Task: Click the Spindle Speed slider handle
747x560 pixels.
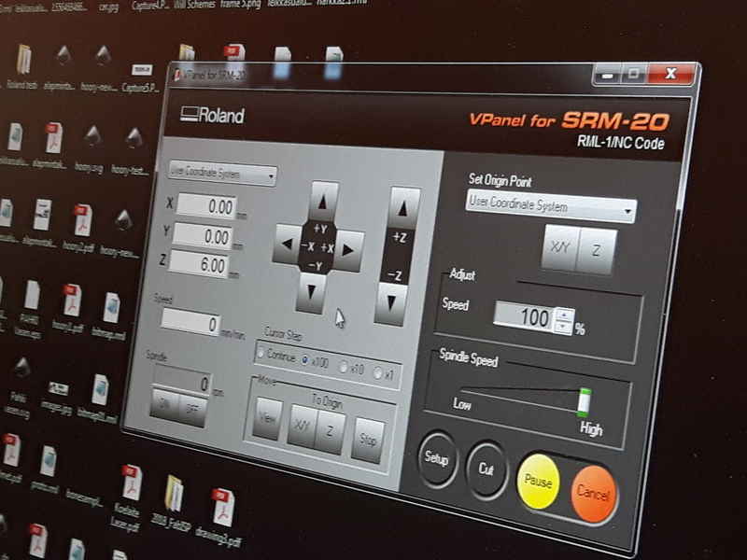Action: [x=585, y=402]
